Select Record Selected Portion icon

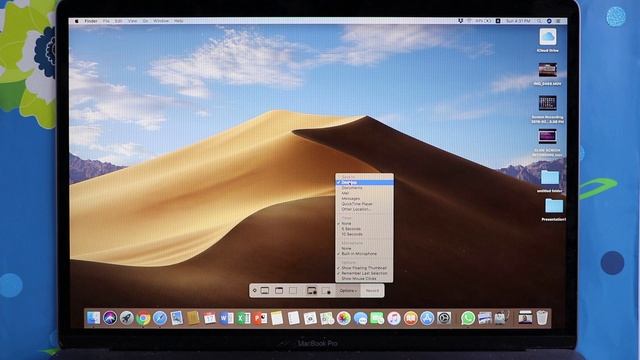pyautogui.click(x=326, y=291)
